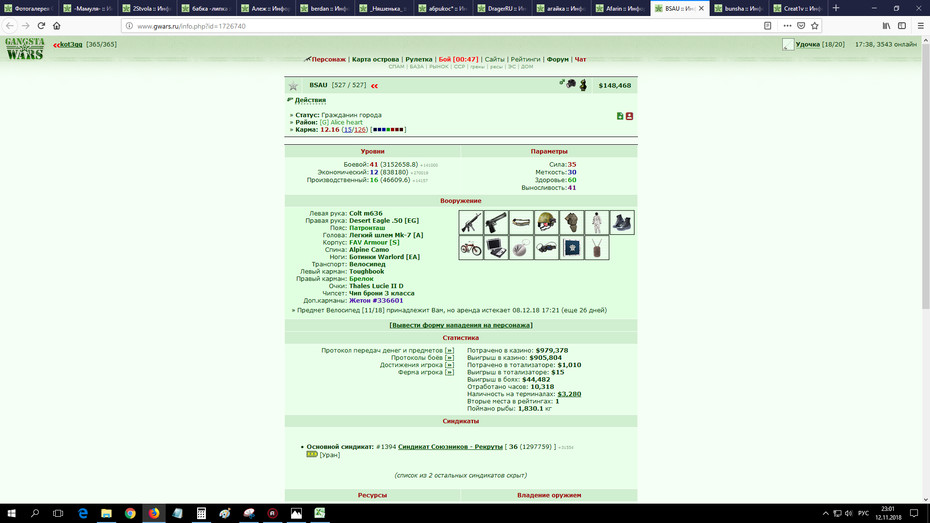This screenshot has height=523, width=930.
Task: Click the Colt m636 rifle item icon
Action: pos(470,222)
